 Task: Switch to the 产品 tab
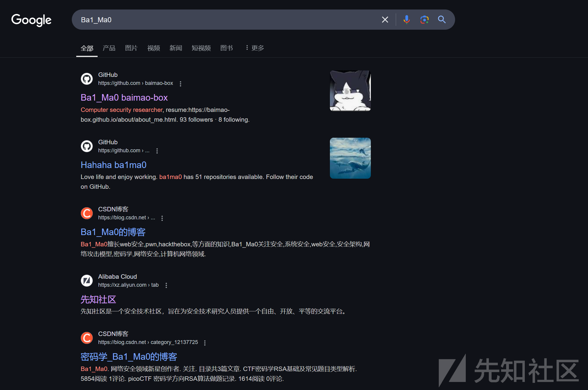pyautogui.click(x=109, y=48)
